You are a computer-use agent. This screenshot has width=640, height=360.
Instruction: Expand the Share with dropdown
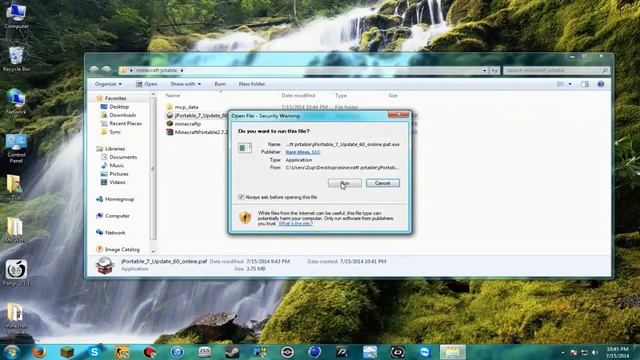186,84
